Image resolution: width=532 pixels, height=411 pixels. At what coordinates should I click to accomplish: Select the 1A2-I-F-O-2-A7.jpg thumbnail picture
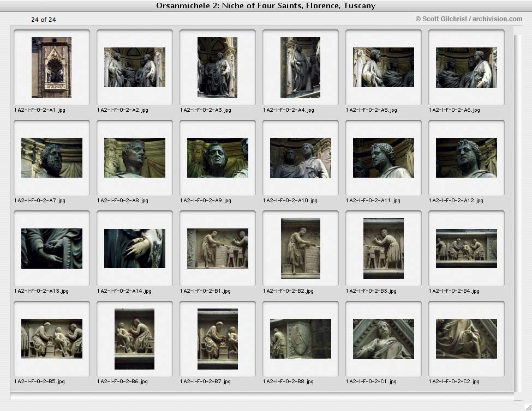tap(52, 158)
